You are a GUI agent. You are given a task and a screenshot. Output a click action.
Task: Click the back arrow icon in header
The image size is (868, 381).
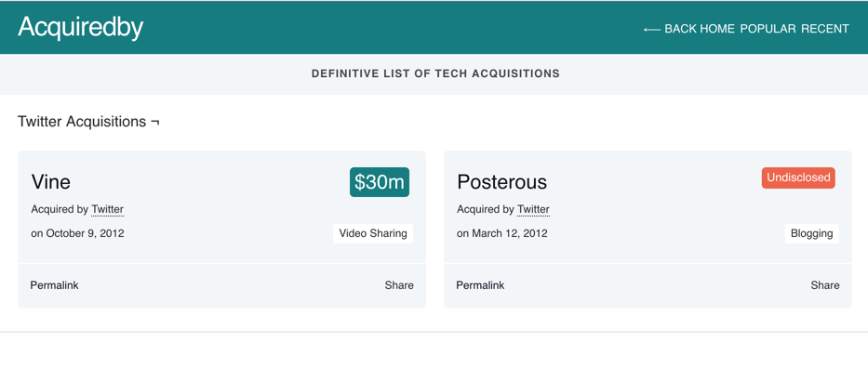pyautogui.click(x=651, y=30)
